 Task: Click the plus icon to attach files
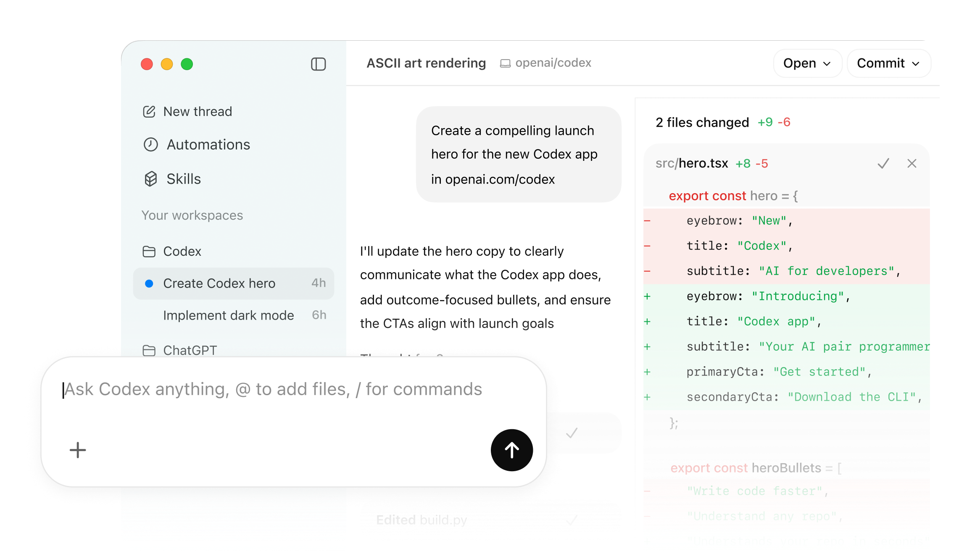[77, 450]
